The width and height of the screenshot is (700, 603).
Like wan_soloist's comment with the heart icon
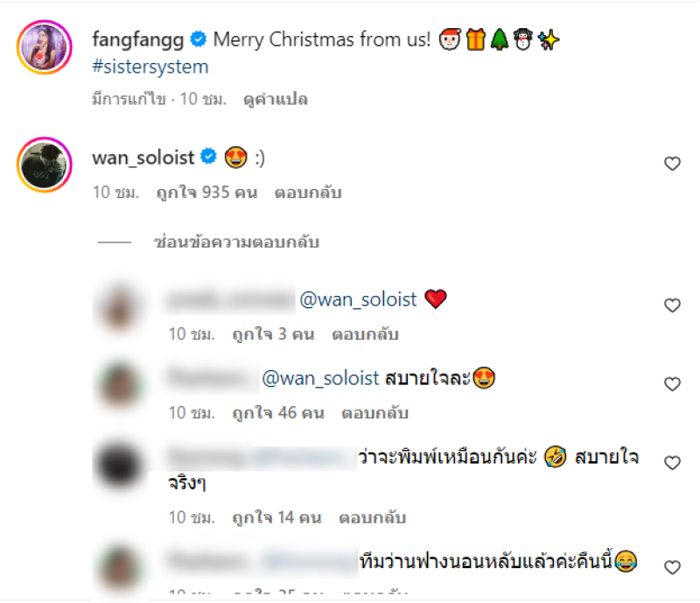click(x=672, y=164)
